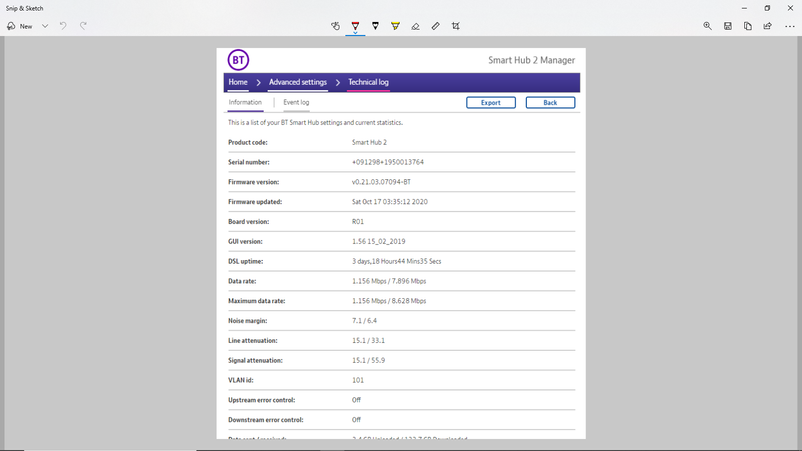Select the pencil tool
The height and width of the screenshot is (451, 802).
(375, 26)
